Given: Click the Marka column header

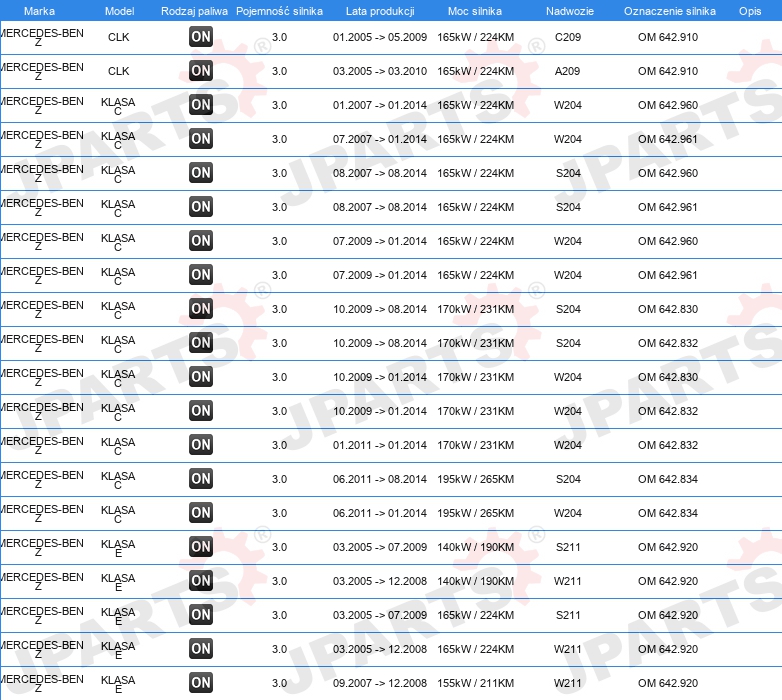Looking at the screenshot, I should (39, 11).
